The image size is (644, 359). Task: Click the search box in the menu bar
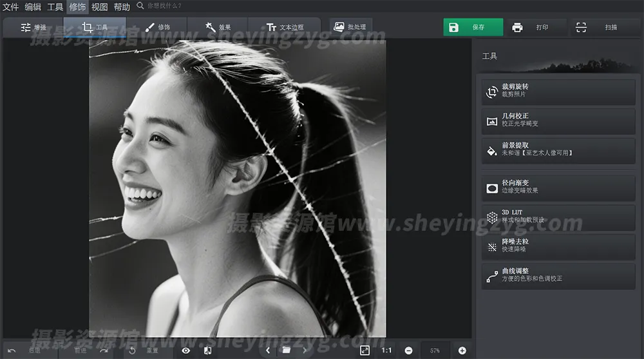[164, 6]
